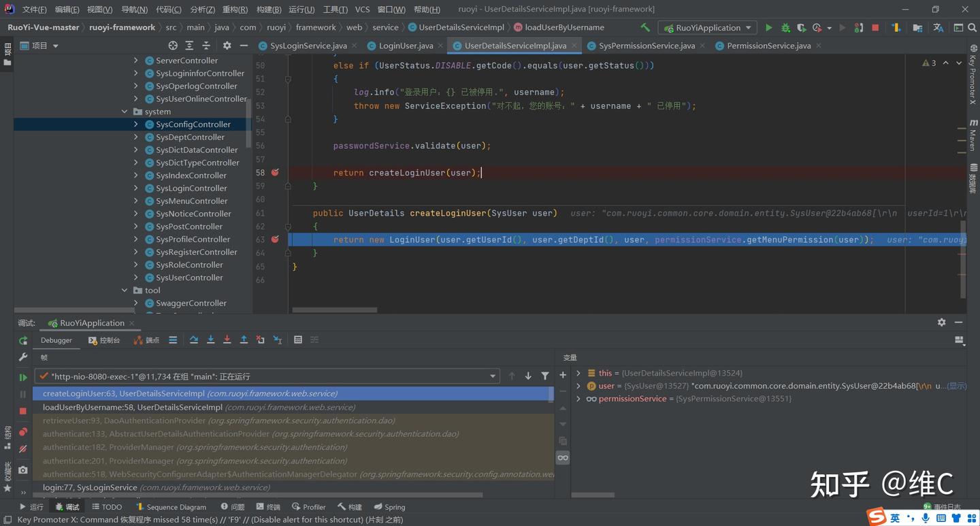Click the Evaluate Expression calculator icon

298,340
